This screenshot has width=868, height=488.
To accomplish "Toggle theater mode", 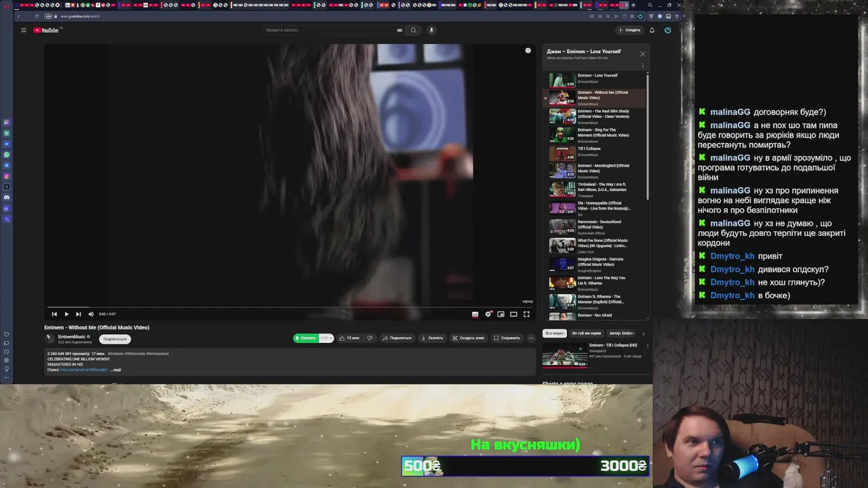I will tap(513, 314).
